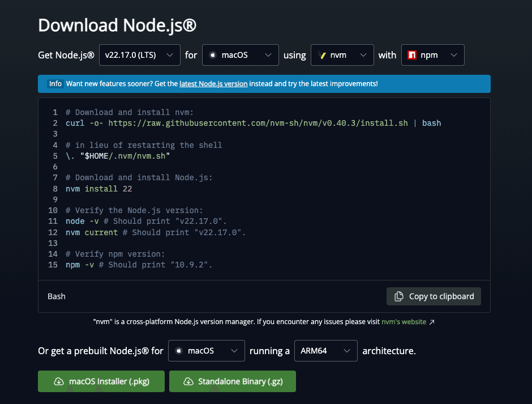Open the Node.js version dropdown v22.17.0 (LTS)
The height and width of the screenshot is (404, 532).
[x=139, y=55]
